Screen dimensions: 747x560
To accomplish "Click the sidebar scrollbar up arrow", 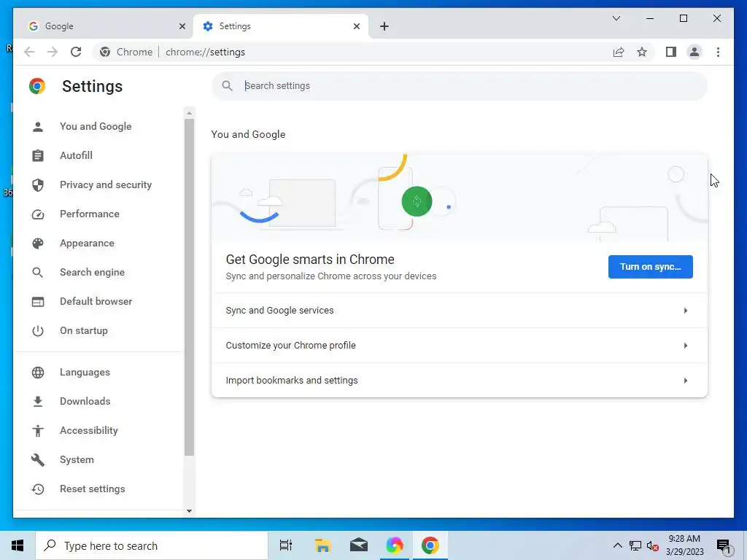I will 189,113.
